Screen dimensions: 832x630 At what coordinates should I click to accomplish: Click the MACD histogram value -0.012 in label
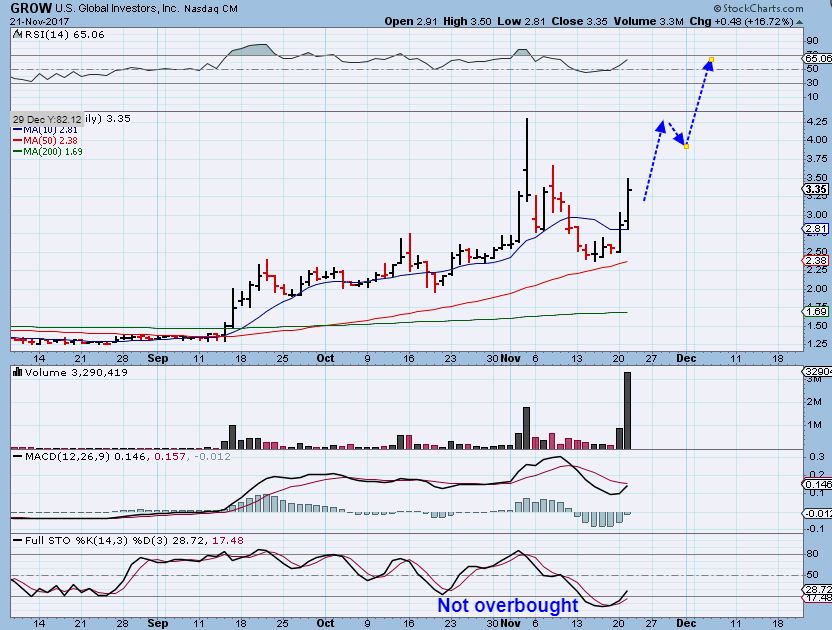click(212, 456)
